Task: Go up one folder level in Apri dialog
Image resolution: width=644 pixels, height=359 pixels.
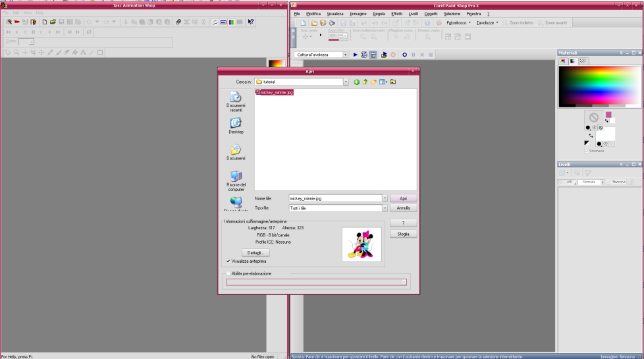Action: pyautogui.click(x=365, y=82)
